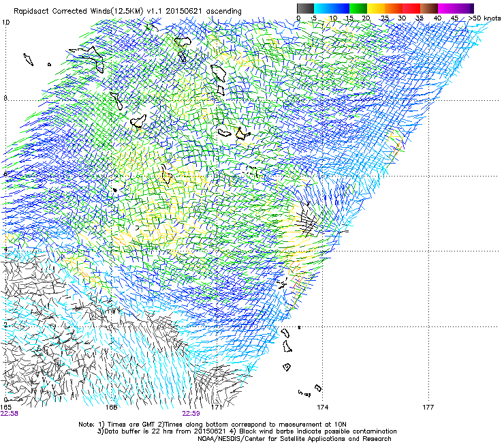Click the latitude label '4' on left axis
Image resolution: width=504 pixels, height=443 pixels.
point(5,249)
